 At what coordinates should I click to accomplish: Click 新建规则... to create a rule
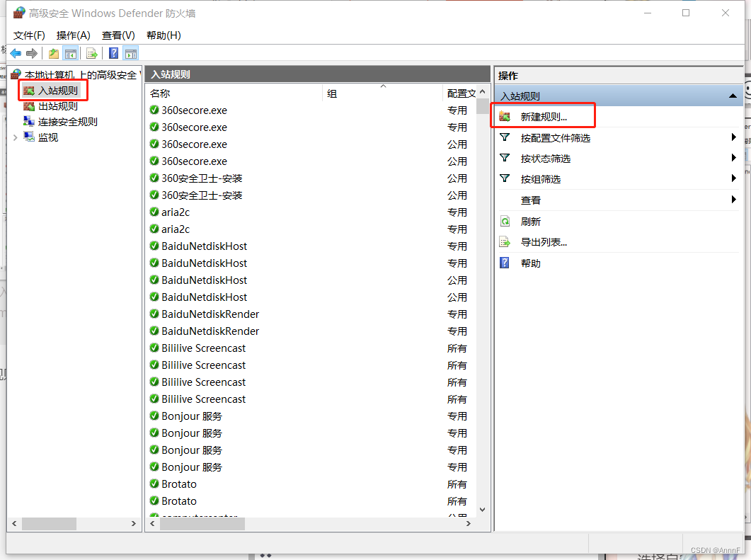click(544, 116)
